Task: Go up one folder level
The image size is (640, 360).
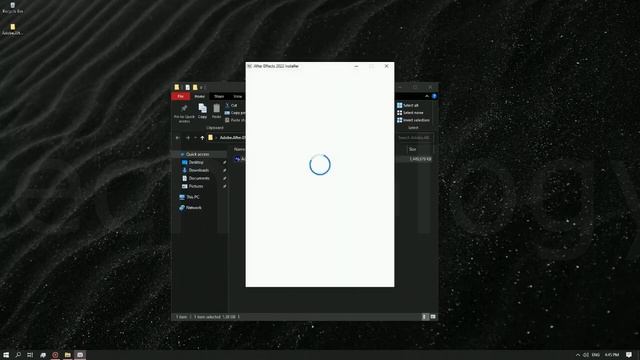Action: (x=202, y=138)
